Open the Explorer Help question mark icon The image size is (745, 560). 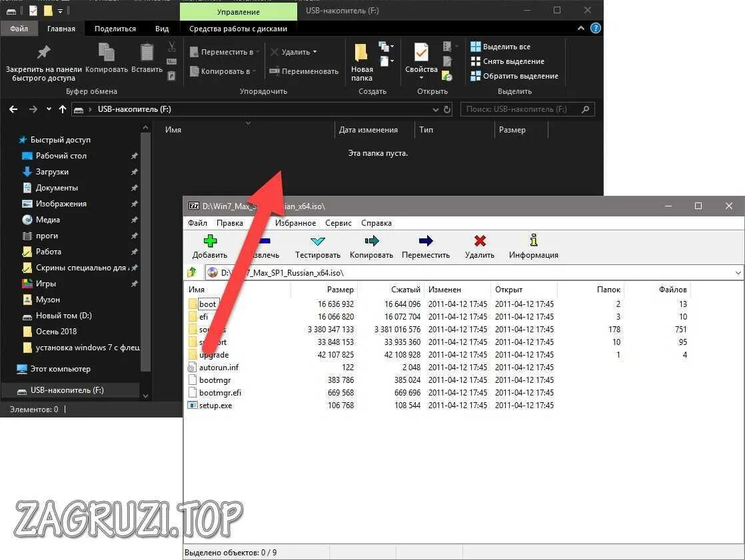[595, 29]
